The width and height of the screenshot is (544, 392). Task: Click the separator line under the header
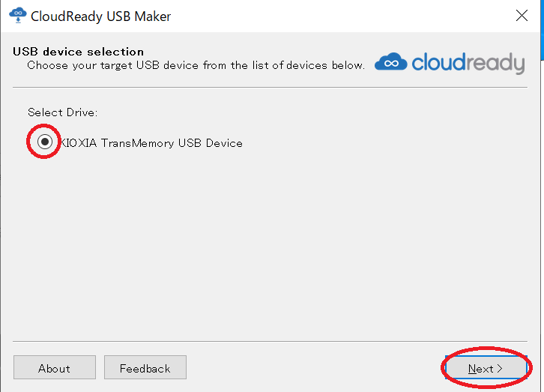point(270,88)
